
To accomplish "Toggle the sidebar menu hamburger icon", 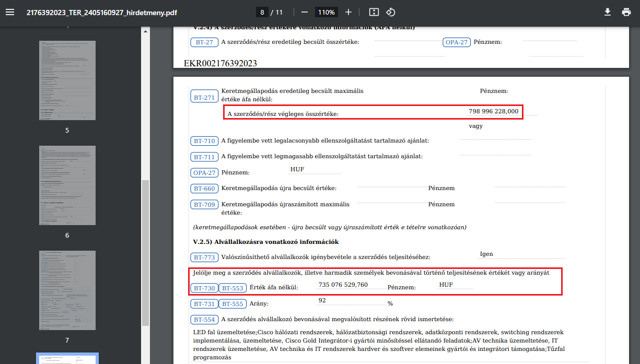I will click(10, 12).
